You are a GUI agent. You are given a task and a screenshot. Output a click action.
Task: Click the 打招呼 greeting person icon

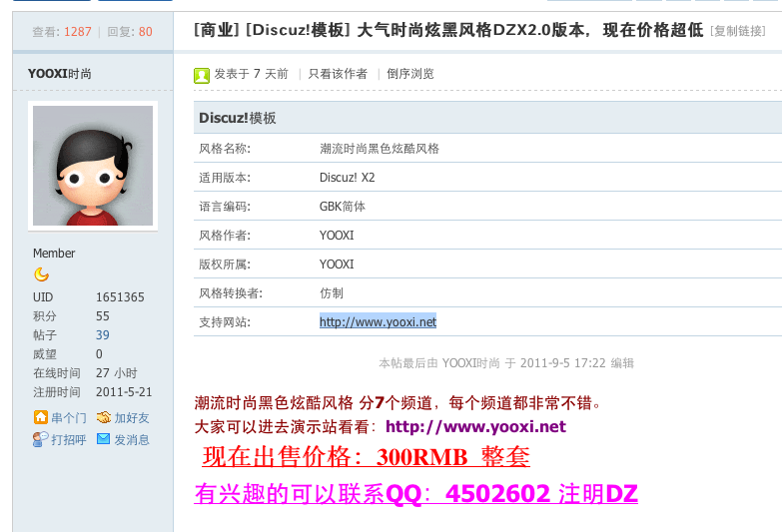[40, 439]
